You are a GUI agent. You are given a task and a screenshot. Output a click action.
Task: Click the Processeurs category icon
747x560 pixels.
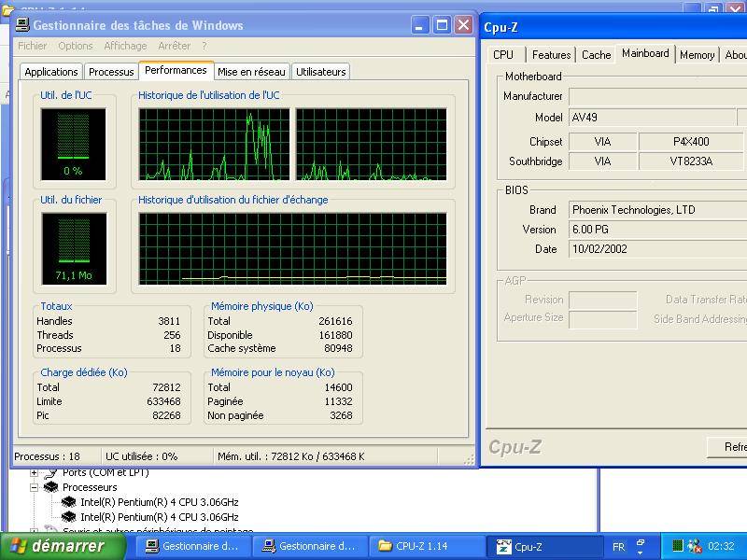point(51,487)
